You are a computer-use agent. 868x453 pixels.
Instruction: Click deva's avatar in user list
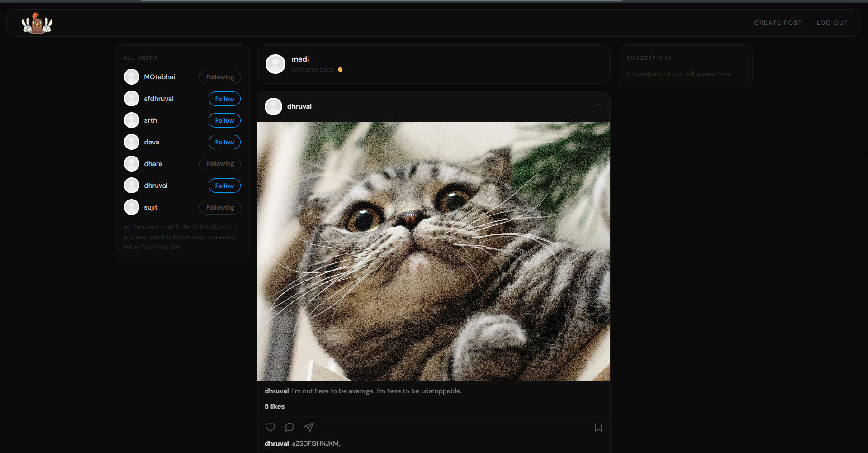(132, 142)
